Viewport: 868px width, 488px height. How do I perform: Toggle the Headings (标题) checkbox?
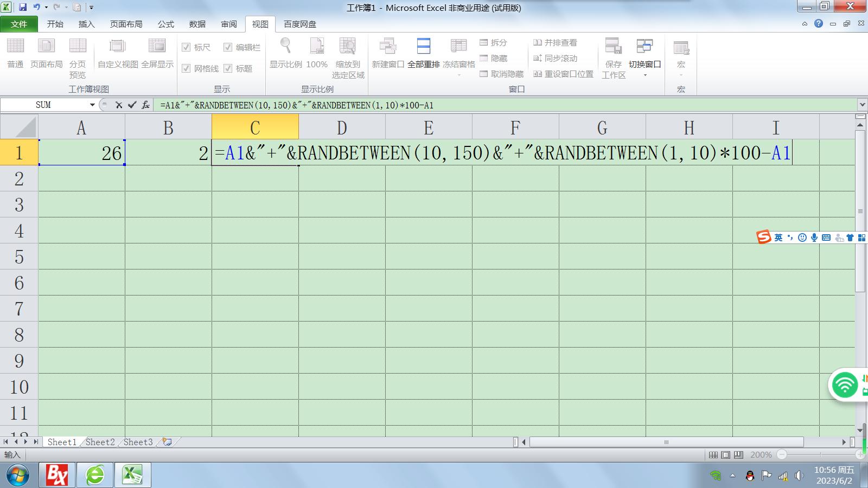coord(228,68)
